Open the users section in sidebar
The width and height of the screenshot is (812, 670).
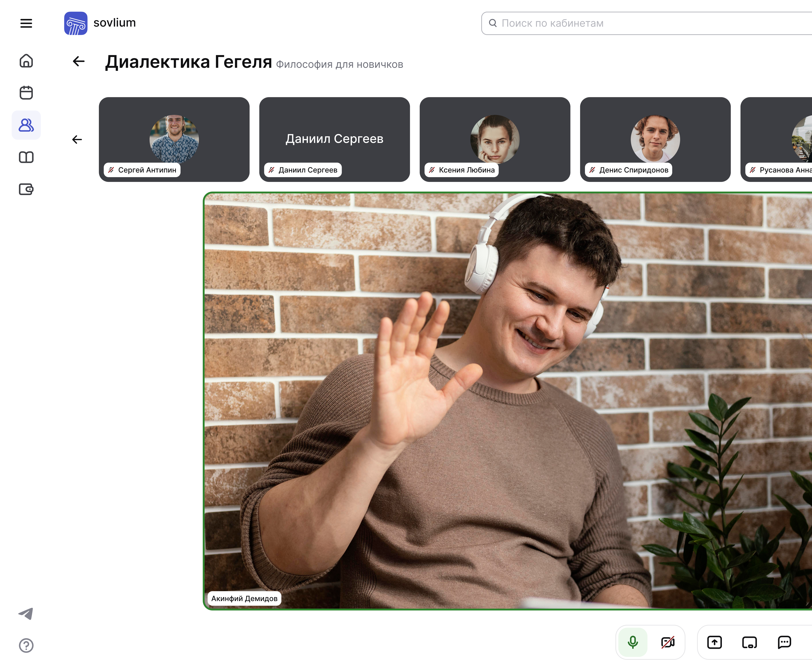(x=26, y=125)
